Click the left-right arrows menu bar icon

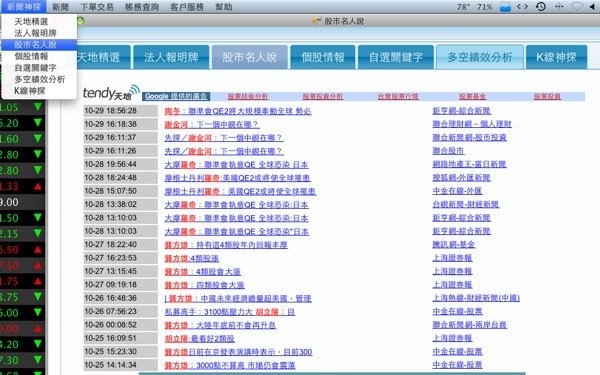tap(522, 7)
